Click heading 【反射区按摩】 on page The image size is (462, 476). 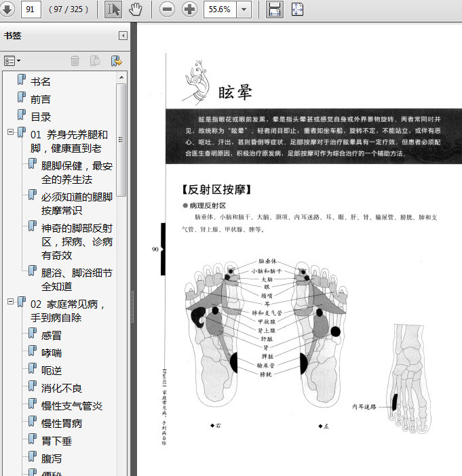[216, 190]
